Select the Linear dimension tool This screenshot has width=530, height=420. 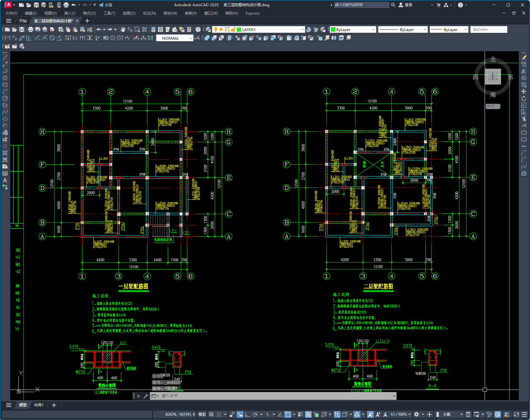click(7, 38)
